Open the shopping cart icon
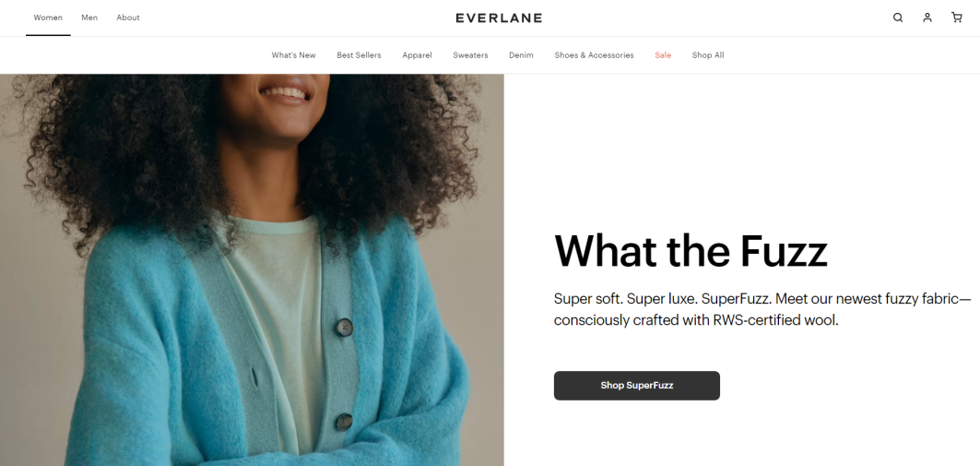 [956, 18]
